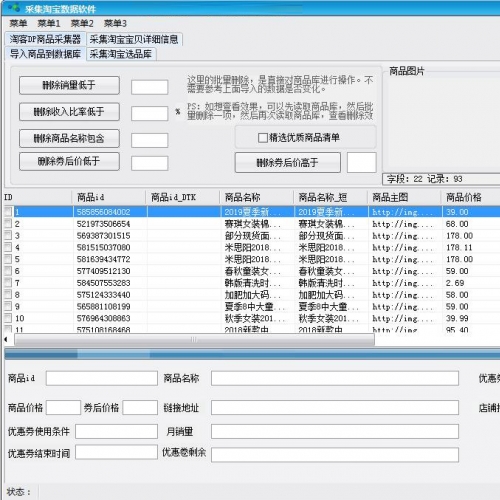This screenshot has width=500, height=500.
Task: Focus the input beside 删除券后价低于
Action: pyautogui.click(x=149, y=163)
